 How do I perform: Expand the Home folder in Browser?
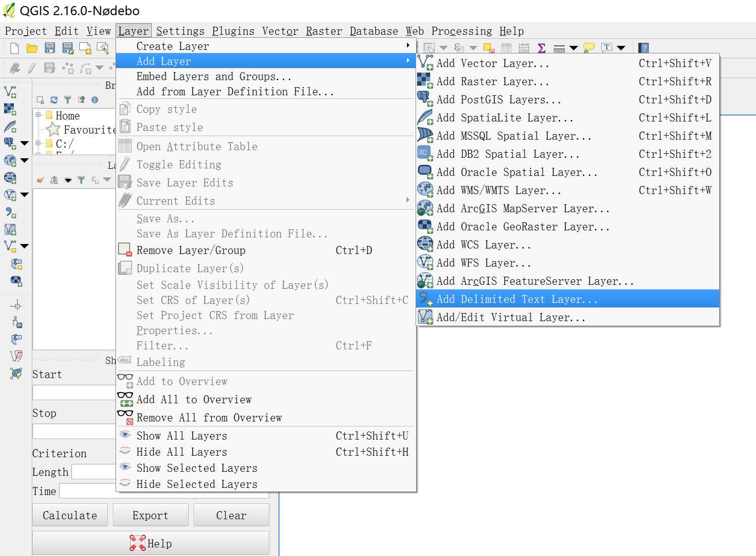pyautogui.click(x=38, y=115)
